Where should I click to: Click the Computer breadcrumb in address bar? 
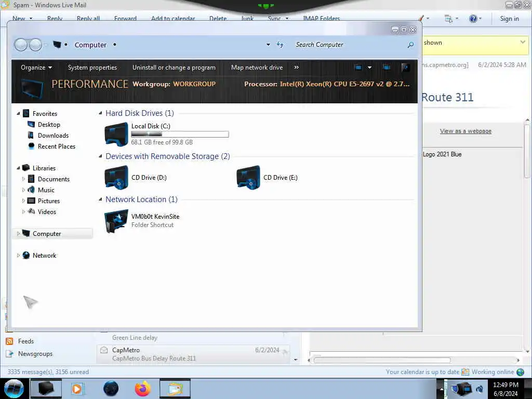pyautogui.click(x=90, y=45)
